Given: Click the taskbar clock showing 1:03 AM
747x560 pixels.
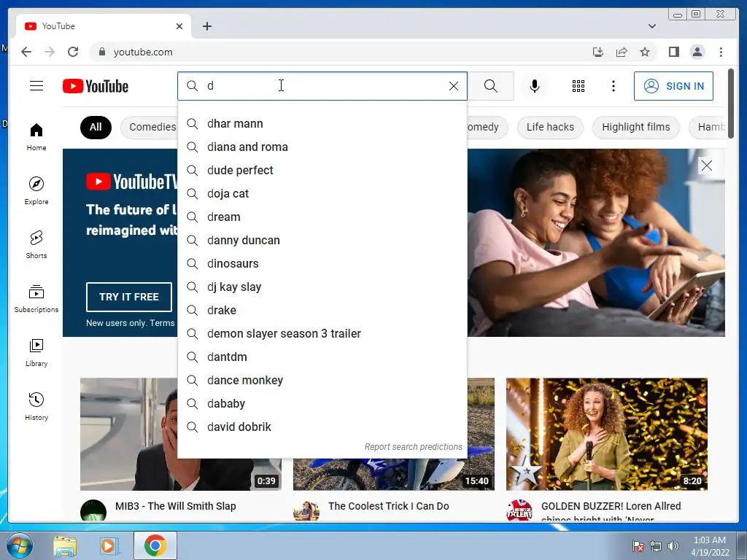Looking at the screenshot, I should tap(710, 546).
